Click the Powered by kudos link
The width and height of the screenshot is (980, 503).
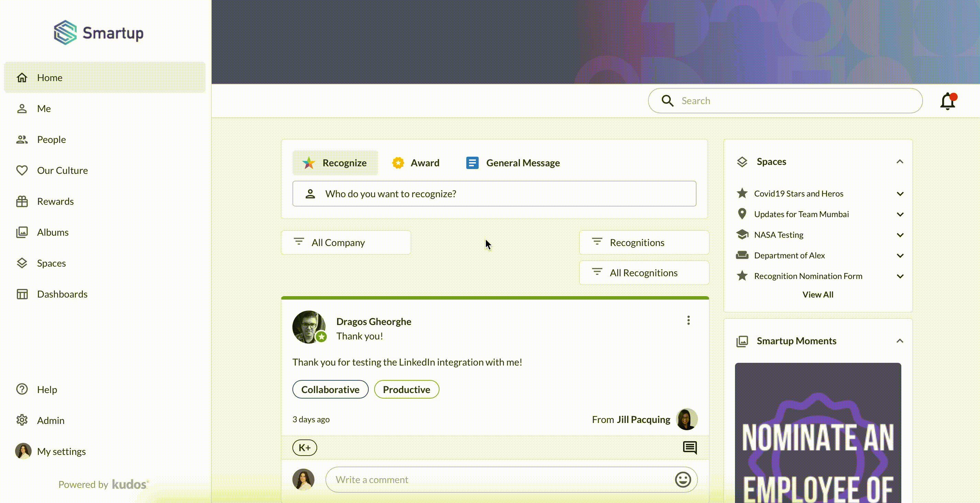(104, 484)
